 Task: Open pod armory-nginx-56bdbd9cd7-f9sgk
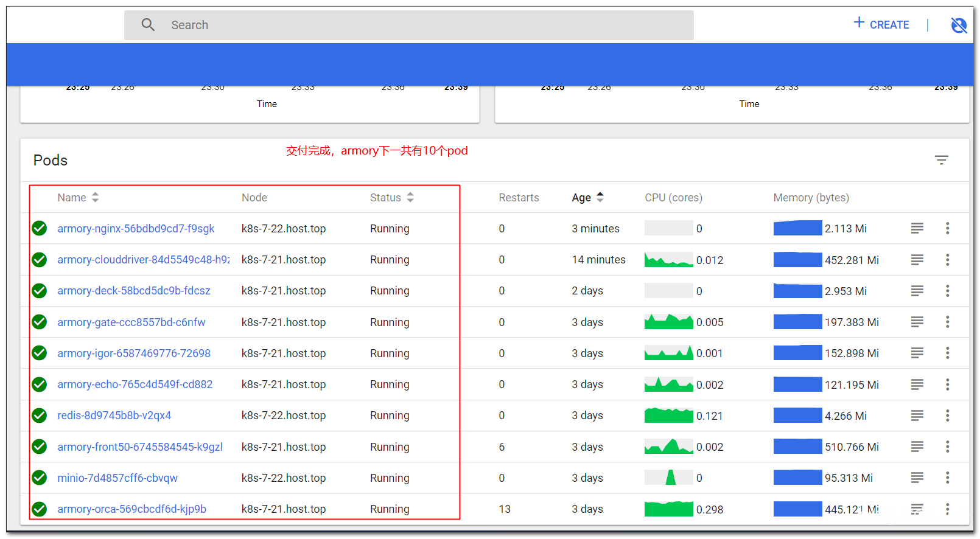[136, 229]
